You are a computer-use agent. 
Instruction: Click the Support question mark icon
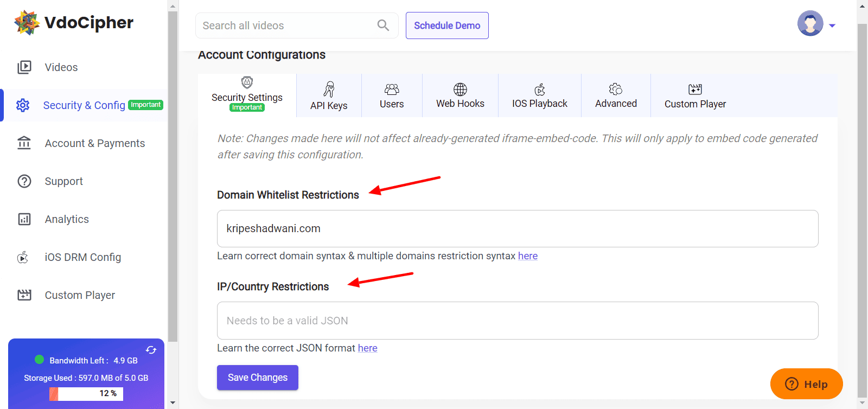[24, 181]
